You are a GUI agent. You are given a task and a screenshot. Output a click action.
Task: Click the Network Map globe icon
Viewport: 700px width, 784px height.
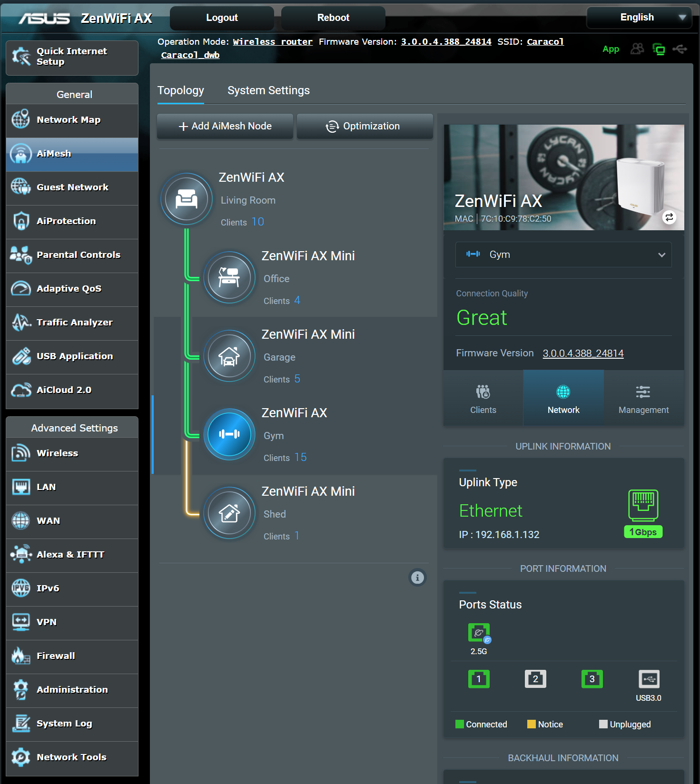click(x=21, y=119)
